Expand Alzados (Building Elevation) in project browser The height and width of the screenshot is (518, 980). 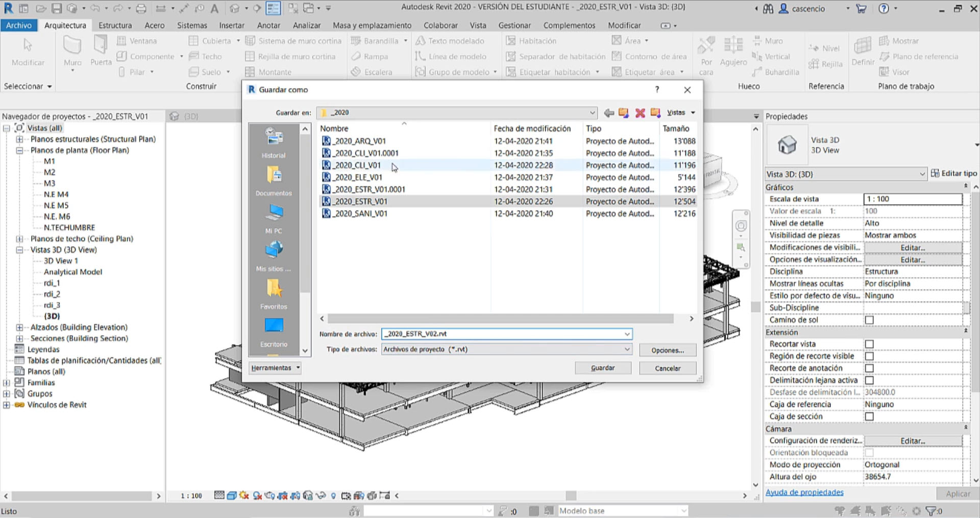click(19, 327)
